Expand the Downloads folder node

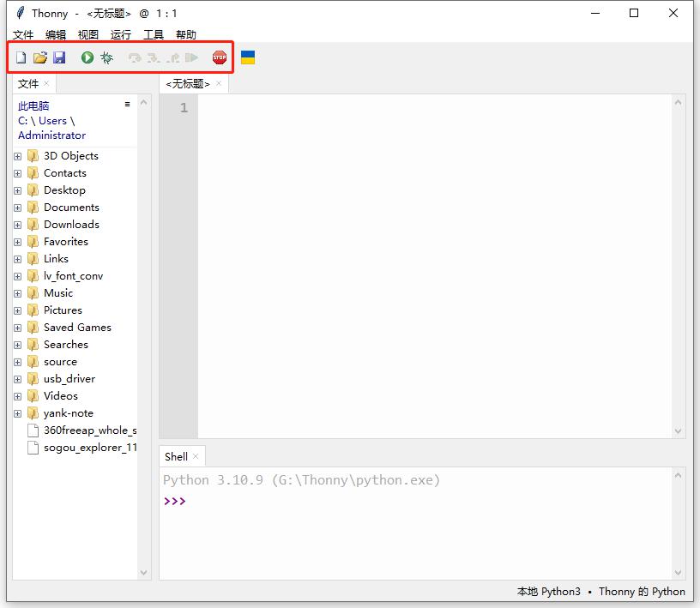pos(17,225)
